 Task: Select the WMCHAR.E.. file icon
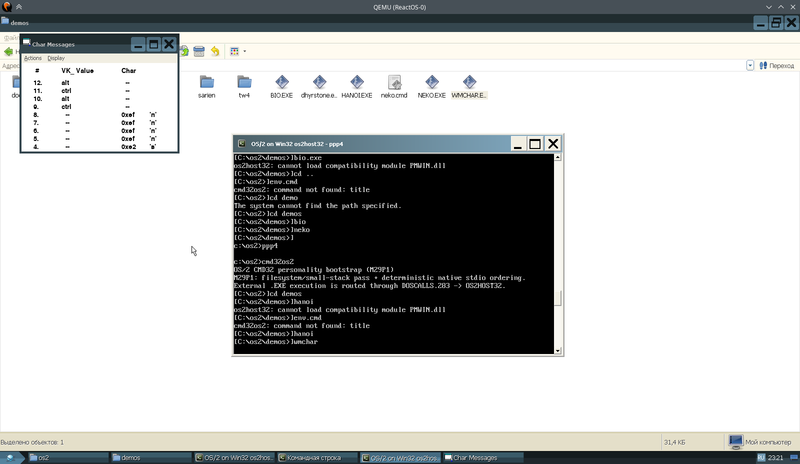[x=469, y=86]
